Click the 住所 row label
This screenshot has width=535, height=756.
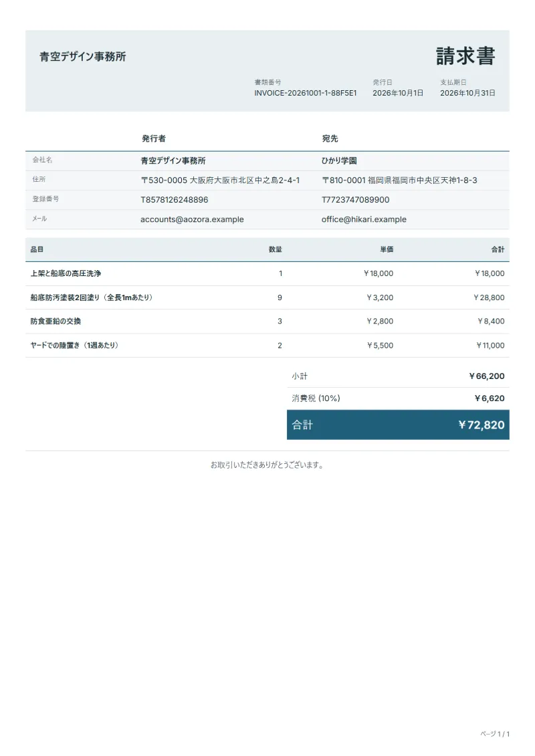click(x=39, y=179)
